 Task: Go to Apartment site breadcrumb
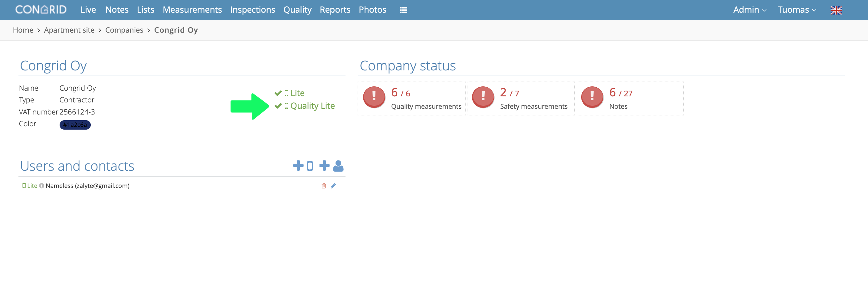[x=69, y=30]
